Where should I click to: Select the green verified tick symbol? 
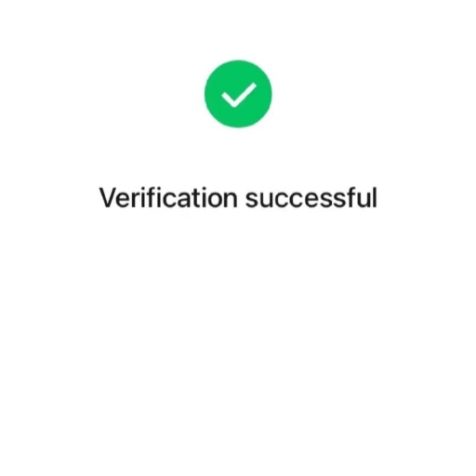point(238,94)
